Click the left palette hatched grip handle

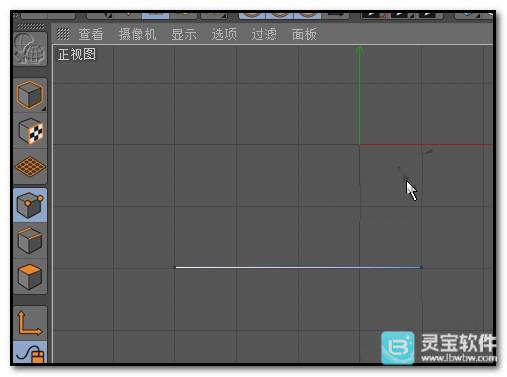(30, 26)
